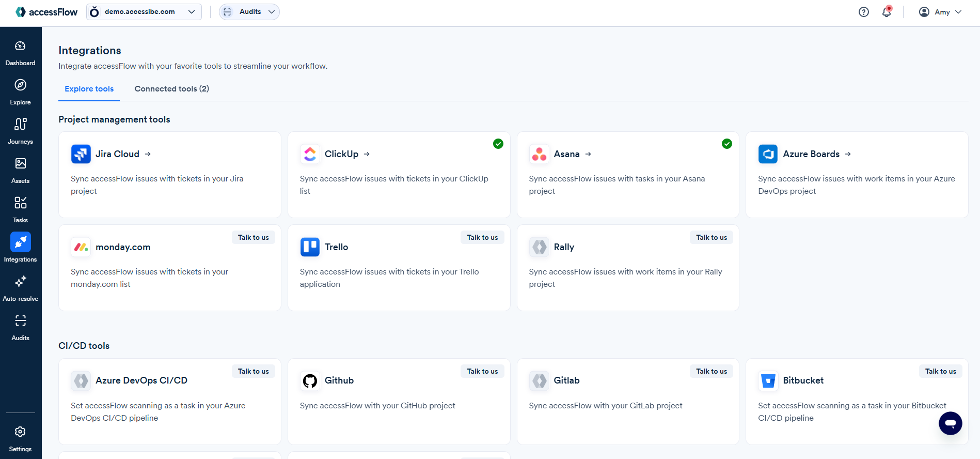This screenshot has width=980, height=459.
Task: Open the Explore compass icon in sidebar
Action: pyautogui.click(x=20, y=85)
